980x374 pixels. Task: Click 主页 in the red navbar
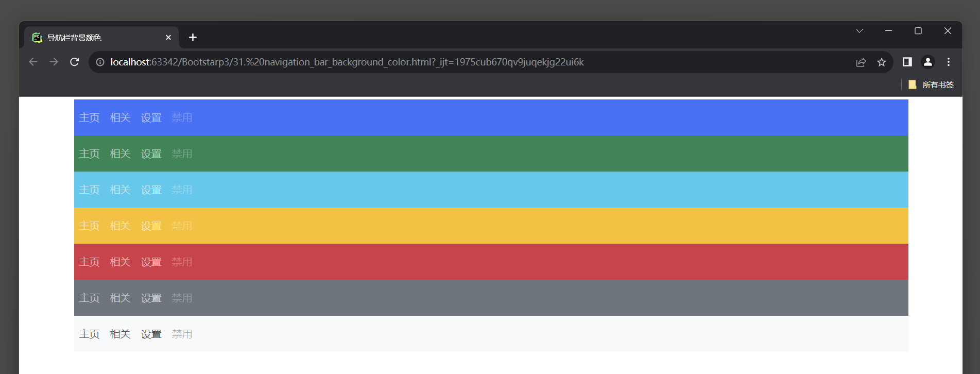[90, 262]
